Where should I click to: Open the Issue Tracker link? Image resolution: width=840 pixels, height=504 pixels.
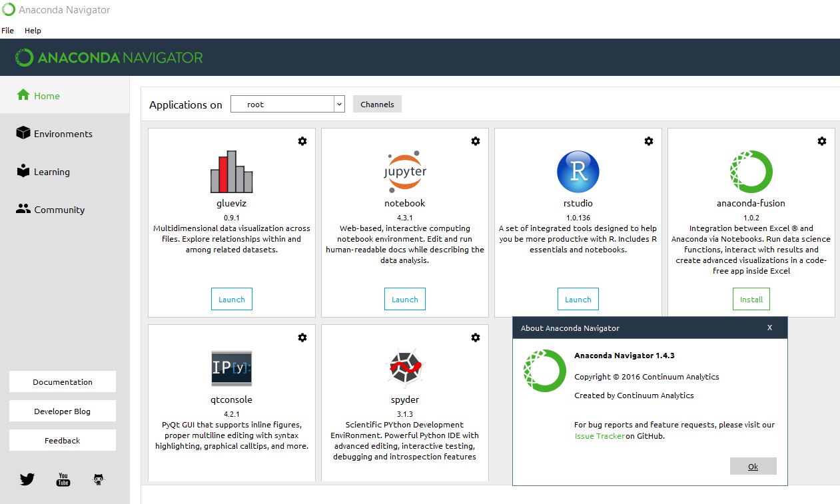click(x=600, y=436)
